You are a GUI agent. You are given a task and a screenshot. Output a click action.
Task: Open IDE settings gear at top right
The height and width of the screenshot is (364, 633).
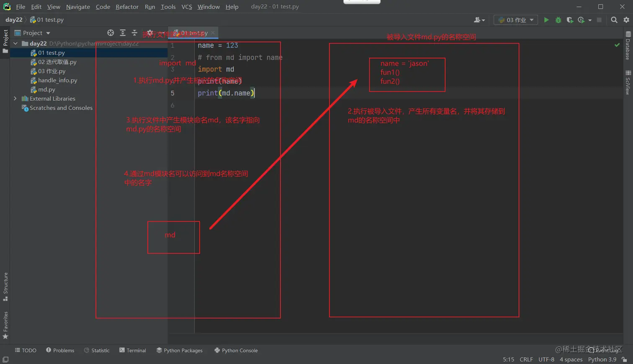point(626,20)
